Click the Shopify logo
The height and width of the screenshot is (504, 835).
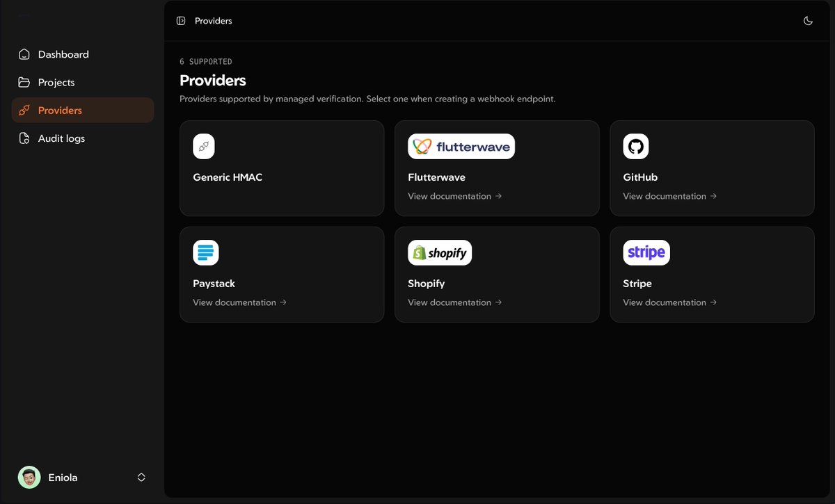click(x=440, y=253)
